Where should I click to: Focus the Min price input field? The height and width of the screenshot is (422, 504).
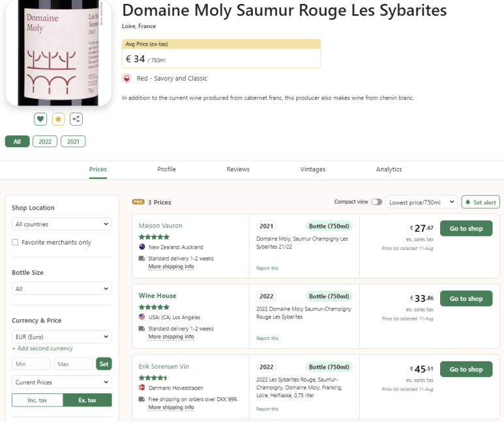tap(31, 364)
